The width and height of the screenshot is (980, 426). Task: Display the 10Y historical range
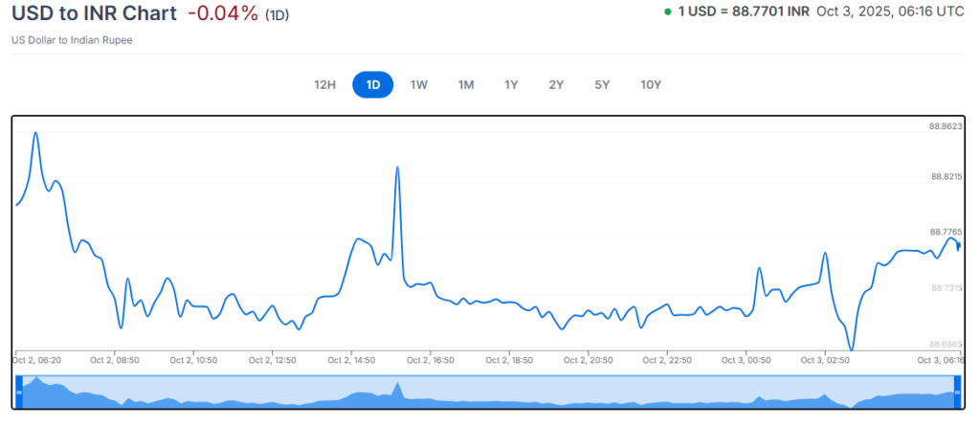(x=651, y=84)
